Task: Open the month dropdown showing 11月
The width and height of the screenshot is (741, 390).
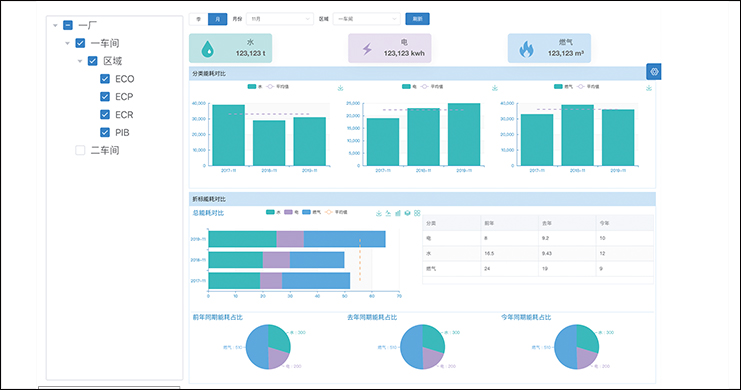Action: tap(280, 19)
